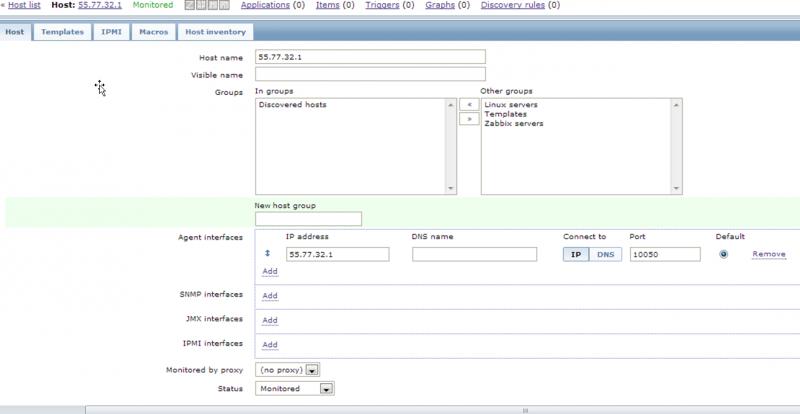Click the Host name field

[370, 57]
